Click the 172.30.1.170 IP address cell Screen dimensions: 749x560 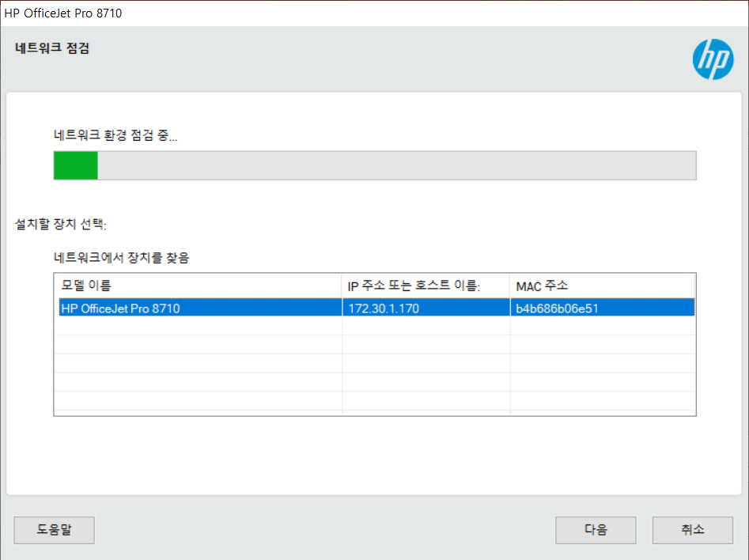coord(384,308)
